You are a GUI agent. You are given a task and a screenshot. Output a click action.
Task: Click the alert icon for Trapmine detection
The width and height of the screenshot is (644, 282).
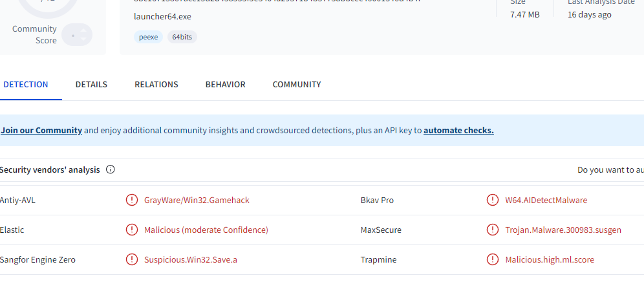[x=493, y=260]
